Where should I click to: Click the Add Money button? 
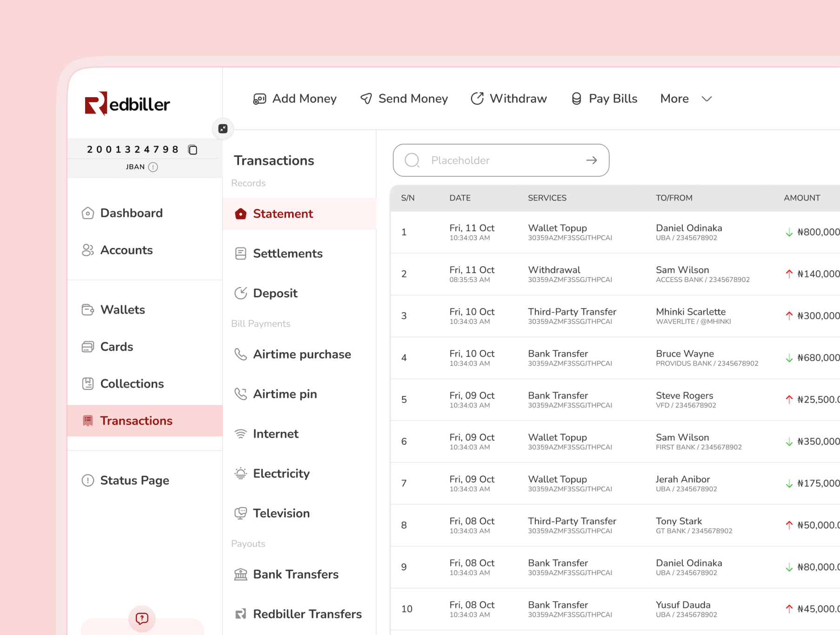[x=295, y=99]
